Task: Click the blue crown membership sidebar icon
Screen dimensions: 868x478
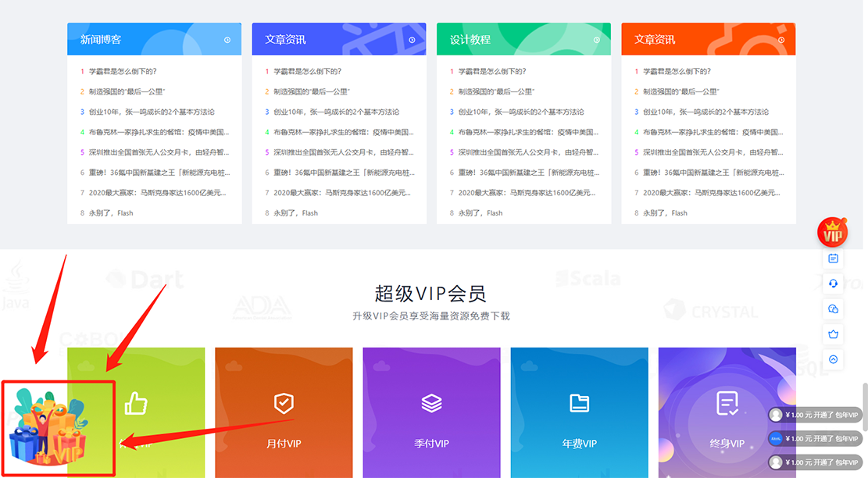Action: (x=833, y=334)
